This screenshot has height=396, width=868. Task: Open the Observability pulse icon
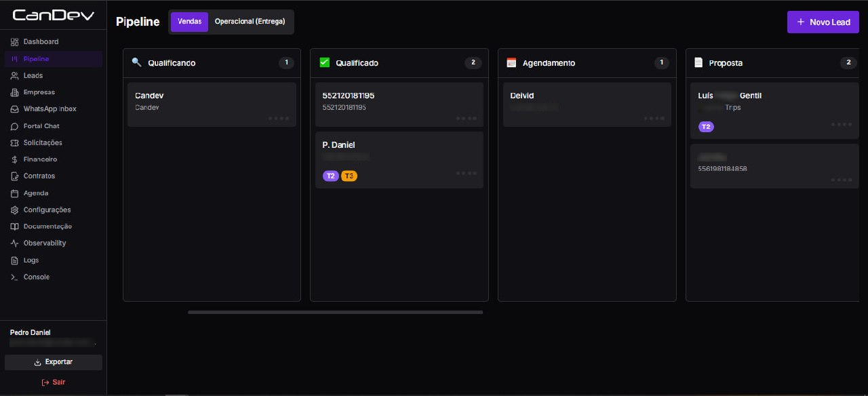click(15, 243)
